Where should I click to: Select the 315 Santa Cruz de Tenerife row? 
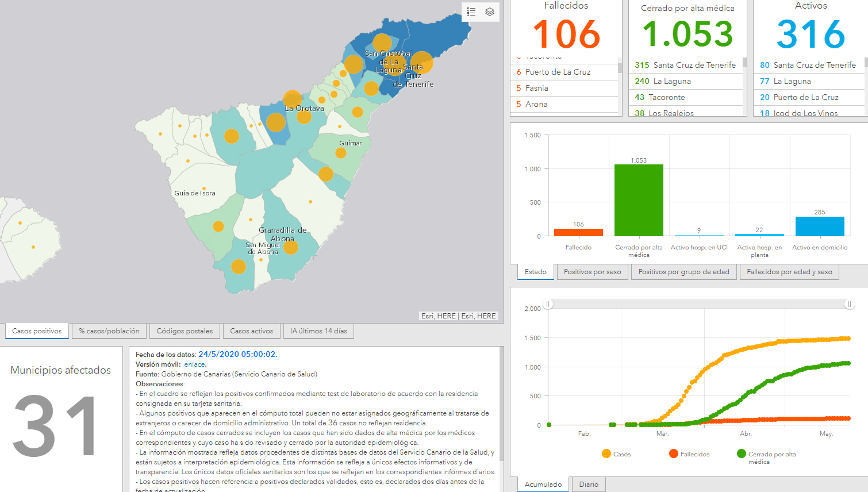686,65
